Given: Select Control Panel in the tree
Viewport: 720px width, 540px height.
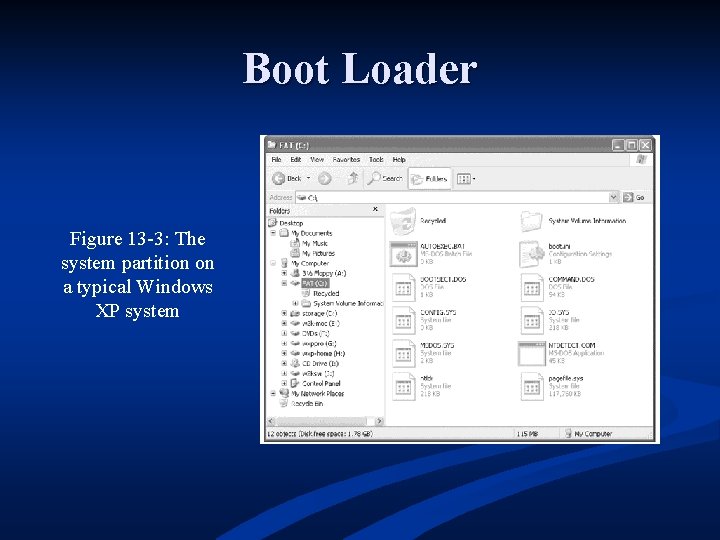Looking at the screenshot, I should [321, 383].
